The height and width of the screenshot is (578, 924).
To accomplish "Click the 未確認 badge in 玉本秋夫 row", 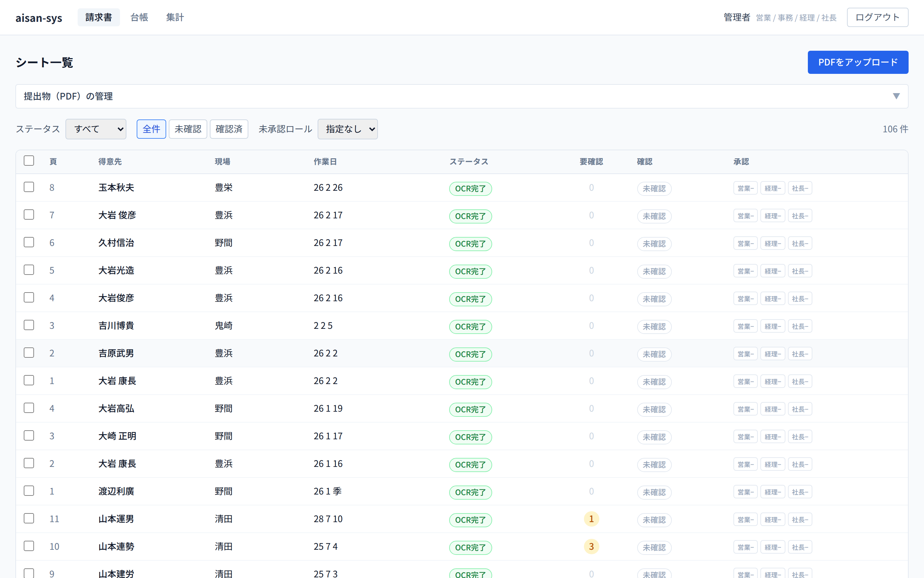I will [x=654, y=188].
